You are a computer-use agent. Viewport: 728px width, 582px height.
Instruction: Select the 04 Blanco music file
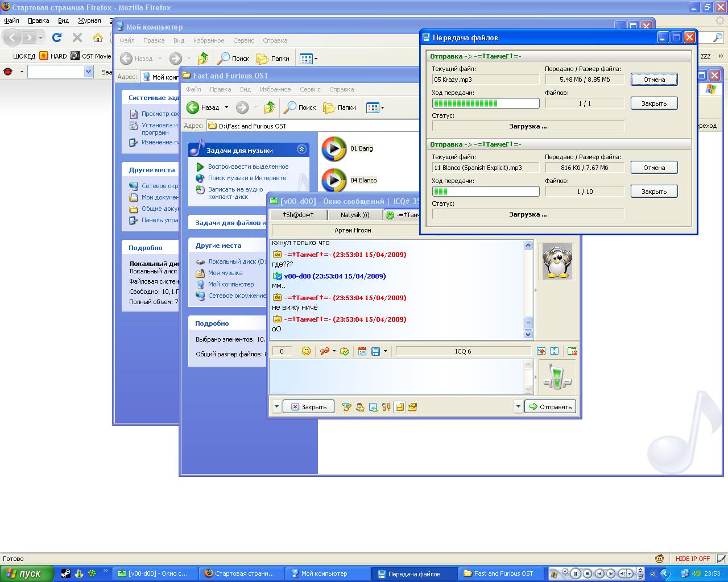[349, 180]
